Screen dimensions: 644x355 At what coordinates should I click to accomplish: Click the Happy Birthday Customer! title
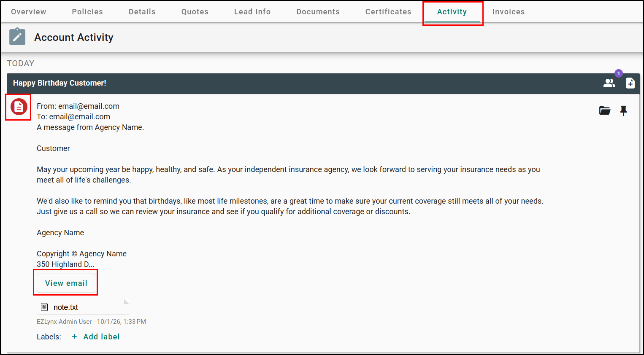(60, 83)
